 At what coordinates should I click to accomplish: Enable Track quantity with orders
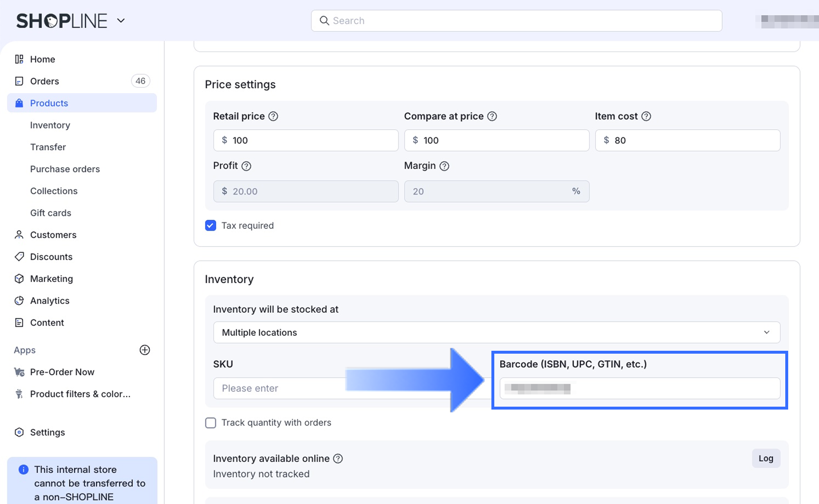coord(211,423)
